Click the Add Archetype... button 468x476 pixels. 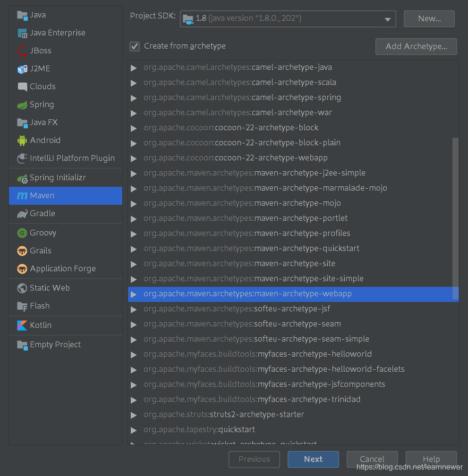[x=416, y=46]
